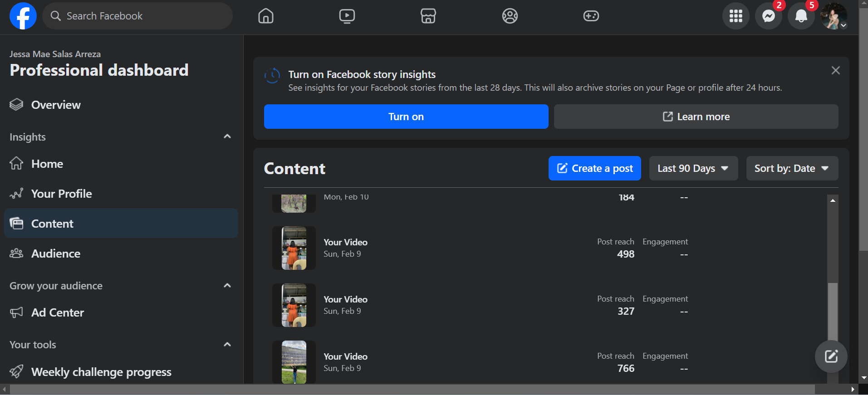Screen dimensions: 868x395
Task: Open the Groups icon in top bar
Action: [510, 16]
